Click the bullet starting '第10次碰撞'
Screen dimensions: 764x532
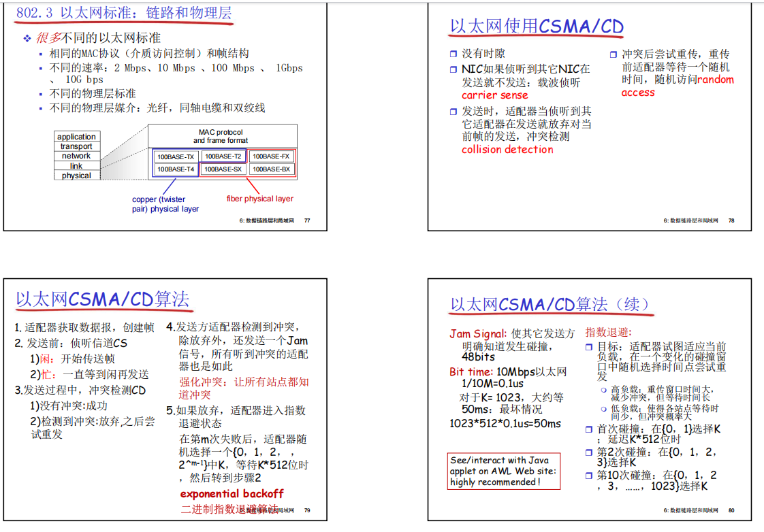(657, 480)
